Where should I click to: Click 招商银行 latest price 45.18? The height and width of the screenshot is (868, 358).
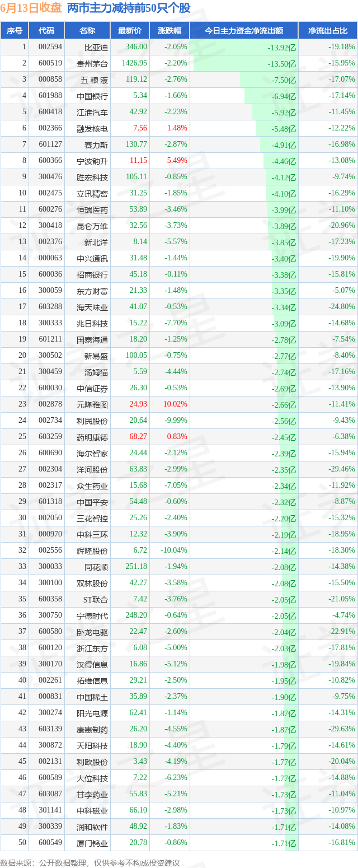tap(138, 274)
